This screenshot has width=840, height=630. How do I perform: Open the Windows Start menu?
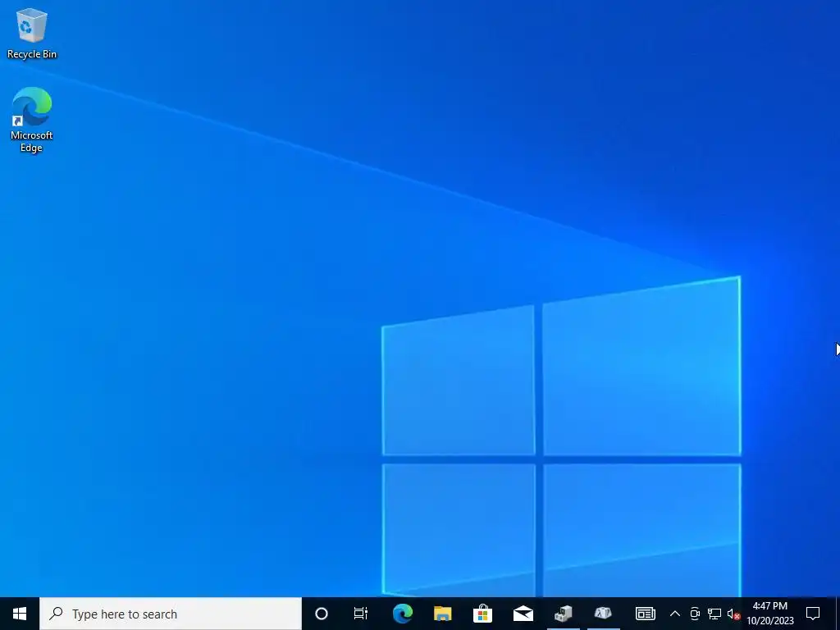(20, 614)
